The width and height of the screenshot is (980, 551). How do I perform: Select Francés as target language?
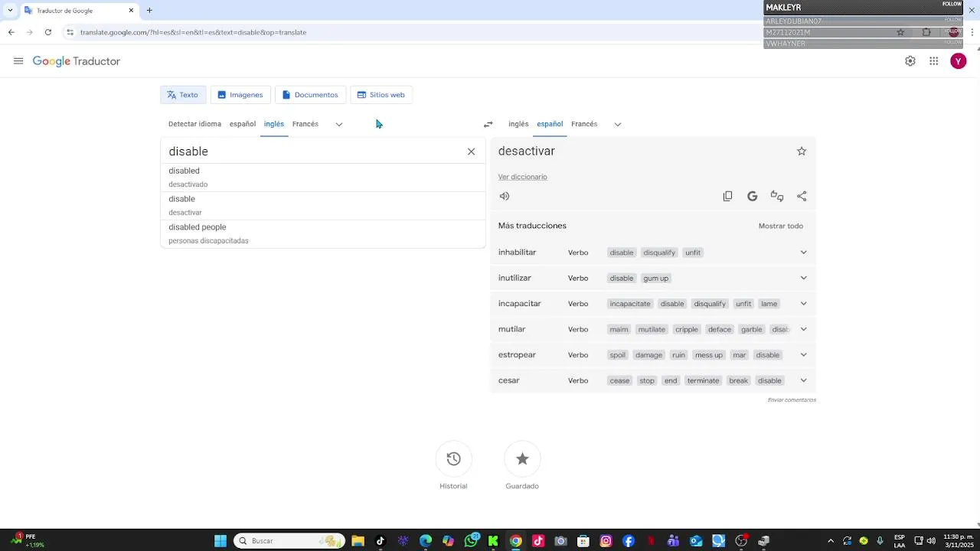pos(584,124)
